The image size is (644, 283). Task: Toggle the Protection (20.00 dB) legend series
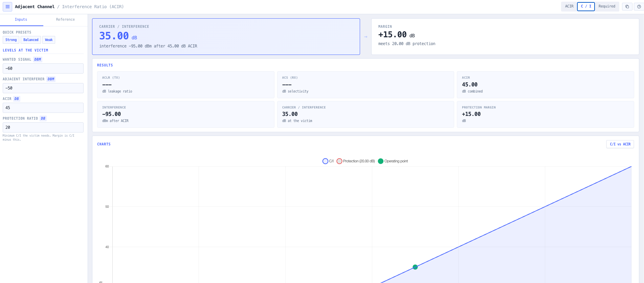[x=356, y=161]
